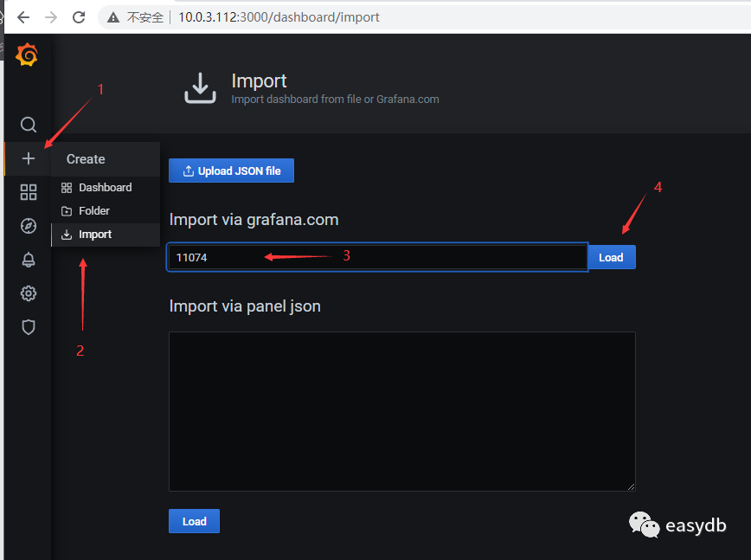Open the Configuration gear icon
The width and height of the screenshot is (751, 560).
point(29,293)
